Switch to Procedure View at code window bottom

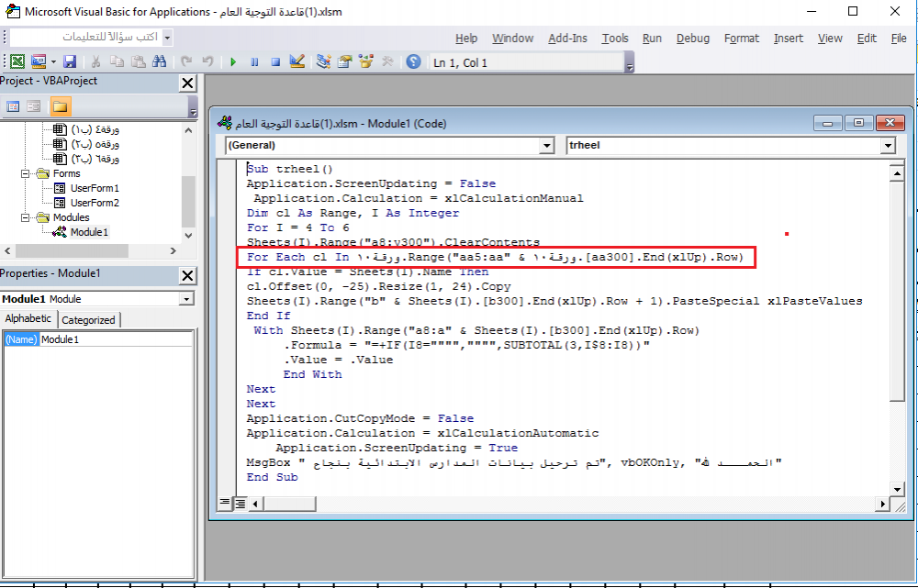(225, 503)
